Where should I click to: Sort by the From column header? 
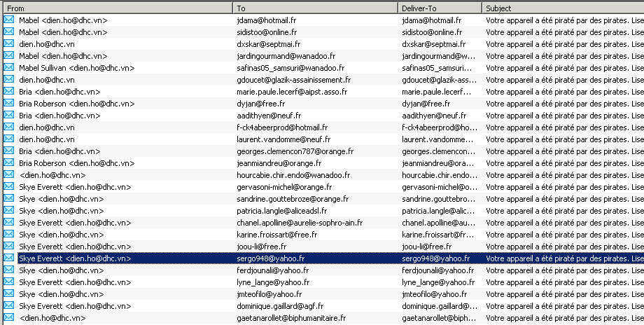point(118,8)
